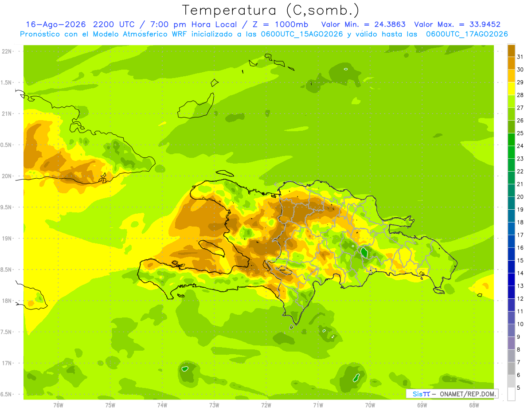Click the color scale label 27
This screenshot has height=411, width=532.
coord(520,108)
